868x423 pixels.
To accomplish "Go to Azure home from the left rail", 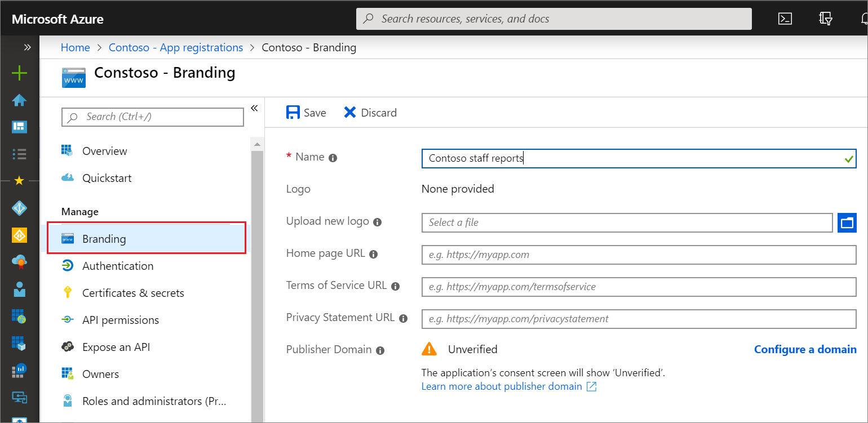I will pos(19,100).
